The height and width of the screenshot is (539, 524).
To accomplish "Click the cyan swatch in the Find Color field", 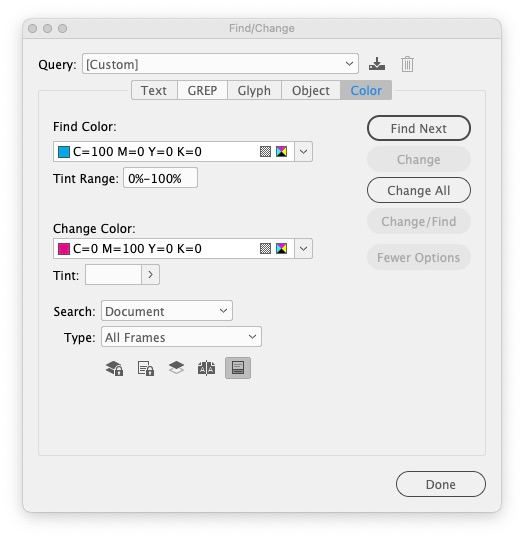I will click(x=64, y=152).
